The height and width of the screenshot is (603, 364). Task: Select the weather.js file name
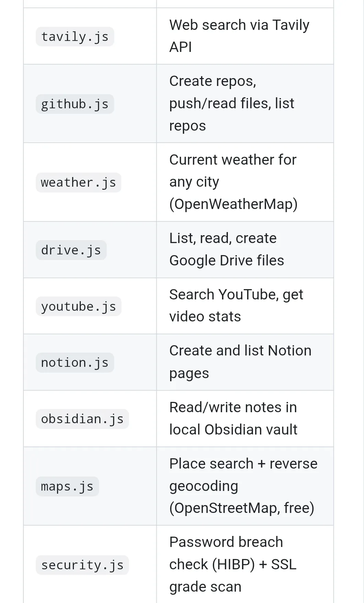(x=78, y=182)
